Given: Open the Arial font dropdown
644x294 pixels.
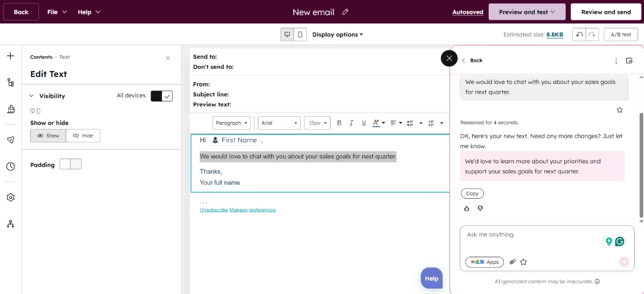Looking at the screenshot, I should pos(279,123).
